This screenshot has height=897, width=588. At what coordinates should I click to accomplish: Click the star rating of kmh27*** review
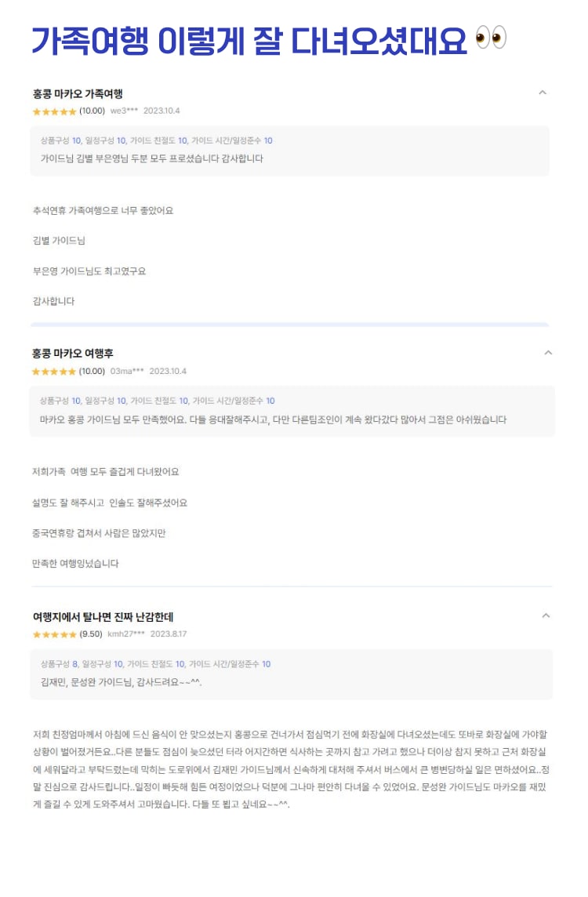[54, 634]
